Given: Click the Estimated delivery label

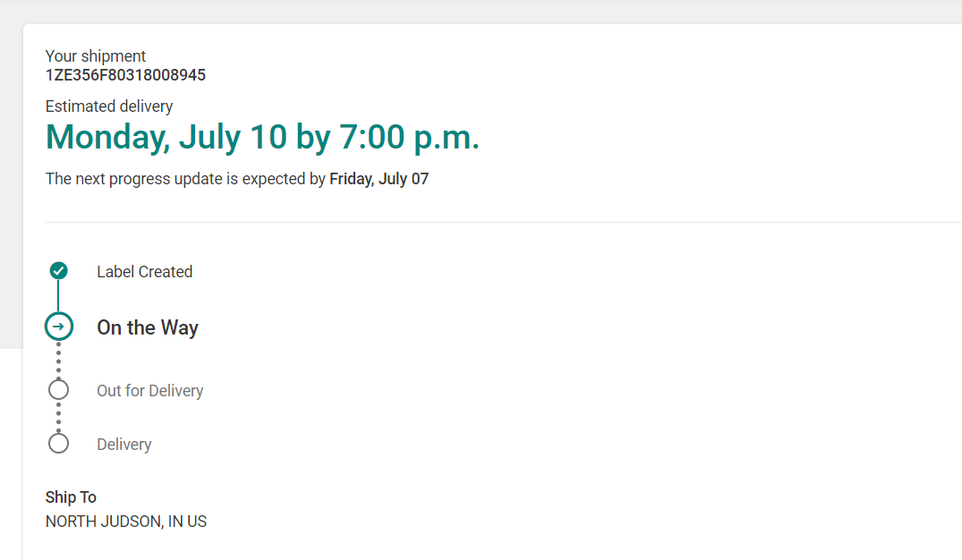Looking at the screenshot, I should coord(109,106).
